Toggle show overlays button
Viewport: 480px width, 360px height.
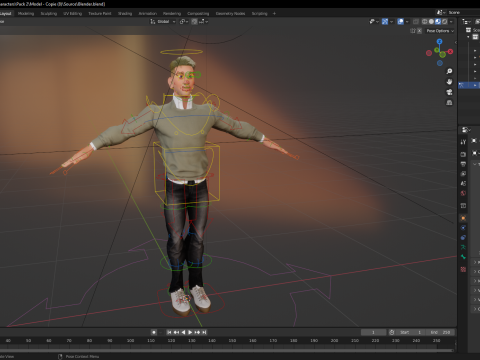[401, 21]
